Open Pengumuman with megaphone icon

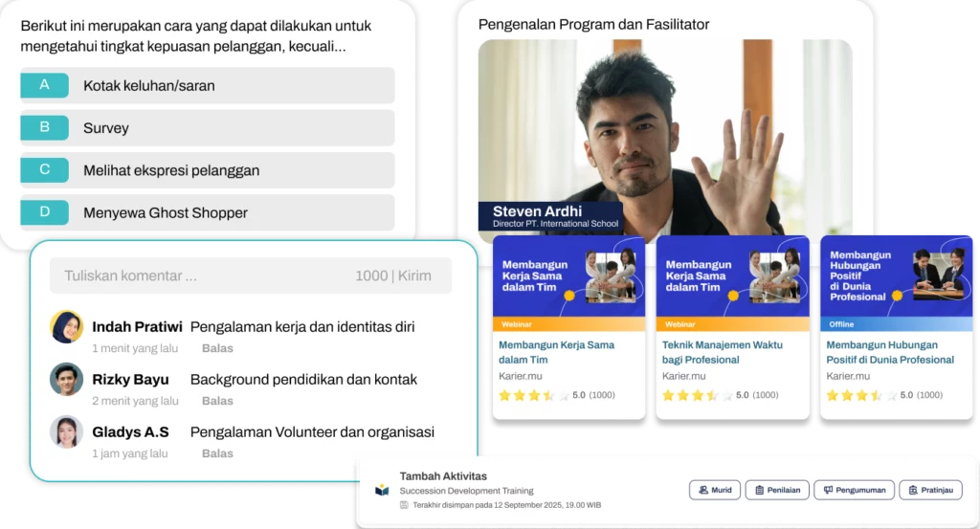[854, 490]
